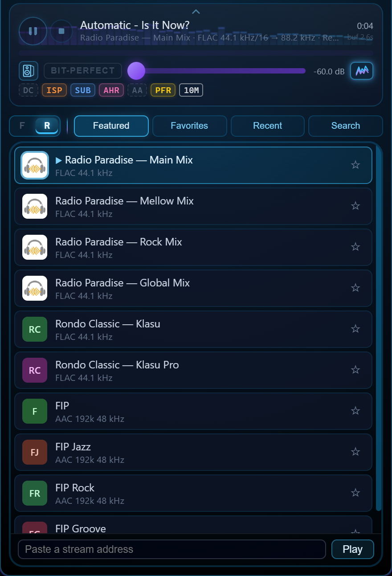This screenshot has width=392, height=576.
Task: Favorite Radio Paradise Main Mix star
Action: coord(355,165)
